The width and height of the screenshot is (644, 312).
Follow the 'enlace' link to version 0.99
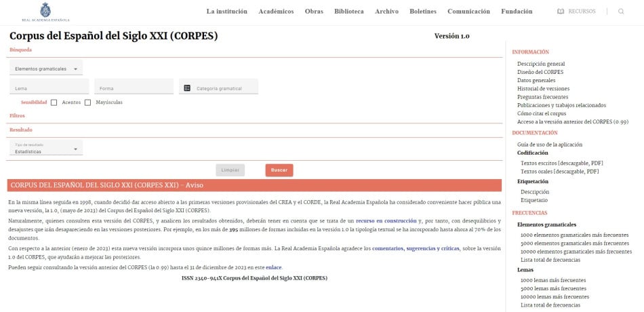click(274, 268)
